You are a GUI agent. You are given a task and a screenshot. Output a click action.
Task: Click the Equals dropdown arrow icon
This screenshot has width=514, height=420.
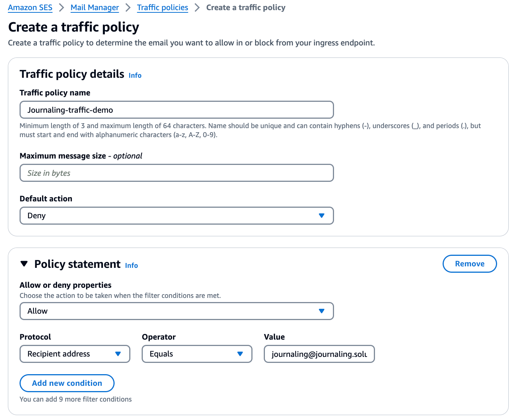pyautogui.click(x=240, y=354)
